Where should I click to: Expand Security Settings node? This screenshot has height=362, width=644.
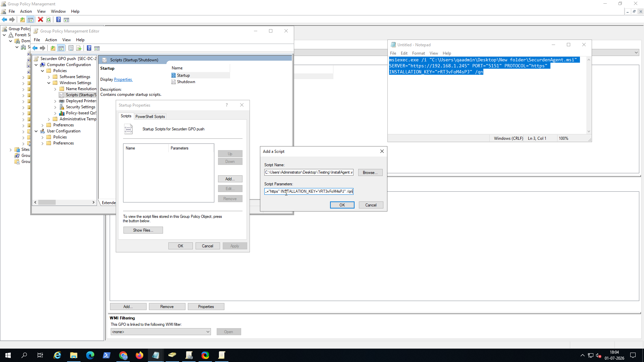click(x=55, y=107)
